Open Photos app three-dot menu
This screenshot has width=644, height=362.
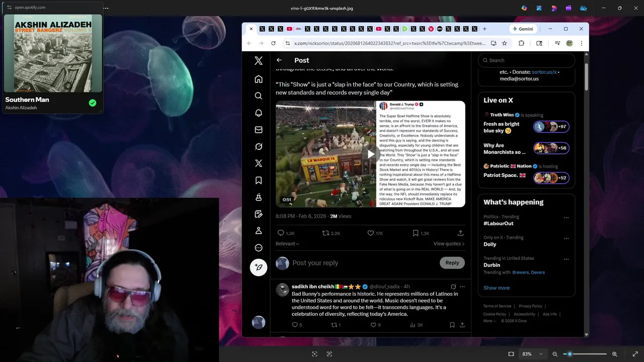106,8
